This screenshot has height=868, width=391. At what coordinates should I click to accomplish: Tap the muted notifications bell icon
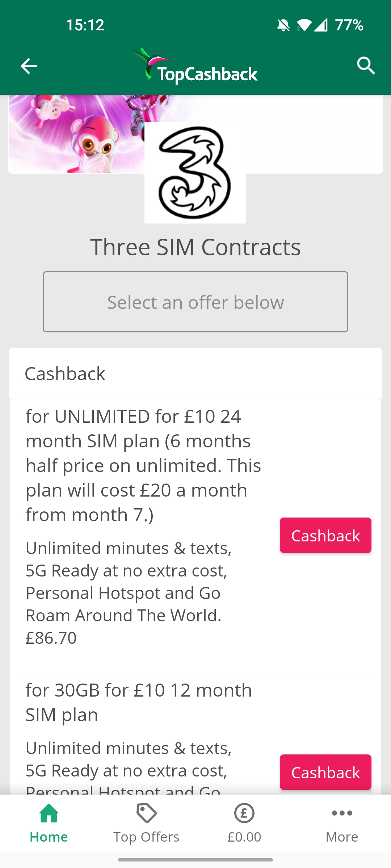(x=283, y=25)
